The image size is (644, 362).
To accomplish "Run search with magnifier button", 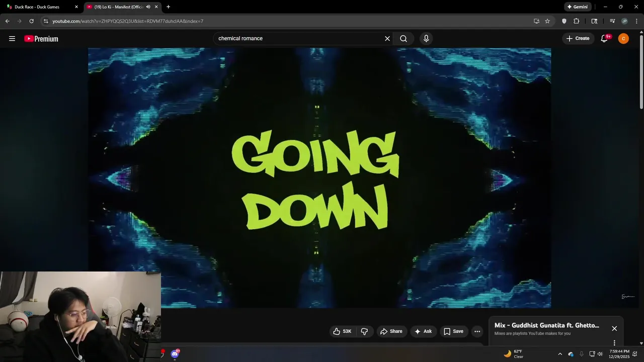I will click(x=404, y=39).
